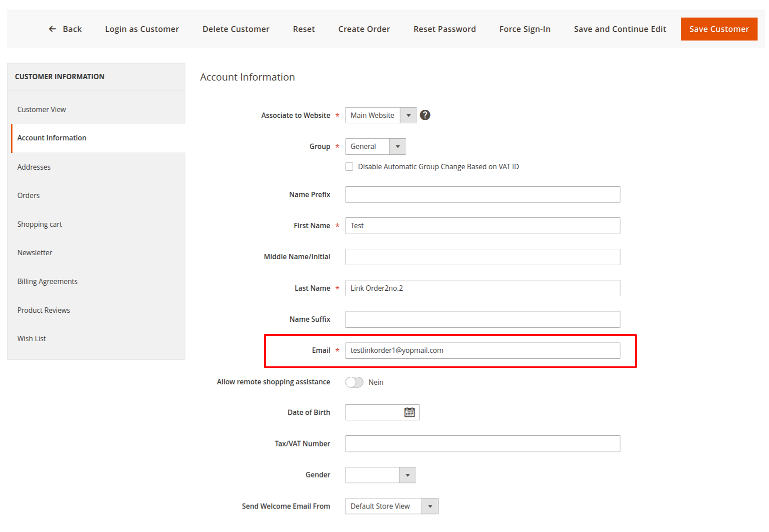Expand Send Welcome Email From dropdown
Viewport: 769px width, 532px height.
click(391, 506)
